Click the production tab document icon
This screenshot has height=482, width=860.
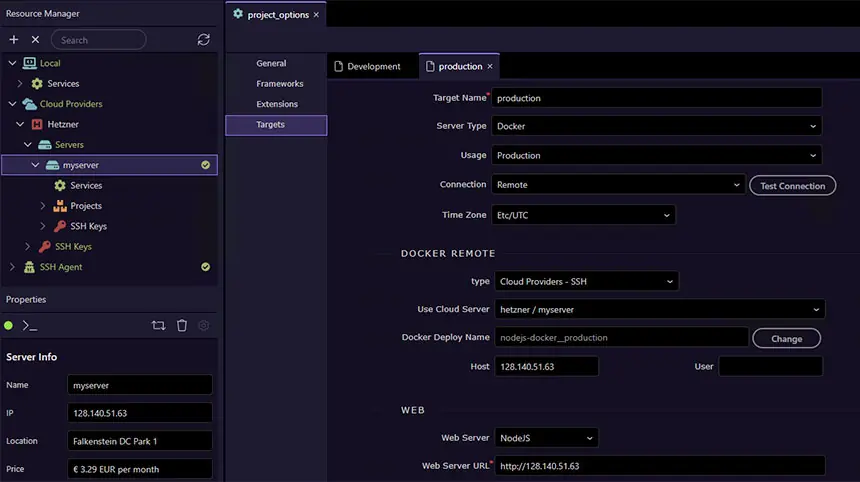(x=429, y=66)
